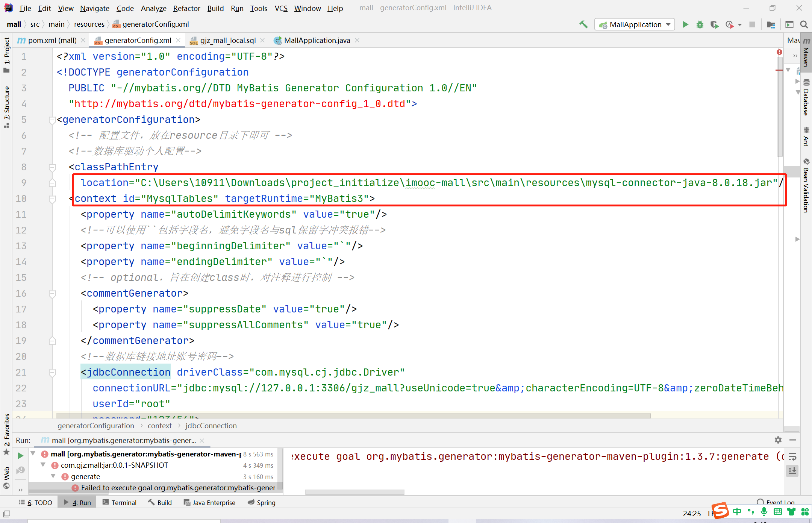Open the VCS menu
812x523 pixels.
tap(281, 8)
